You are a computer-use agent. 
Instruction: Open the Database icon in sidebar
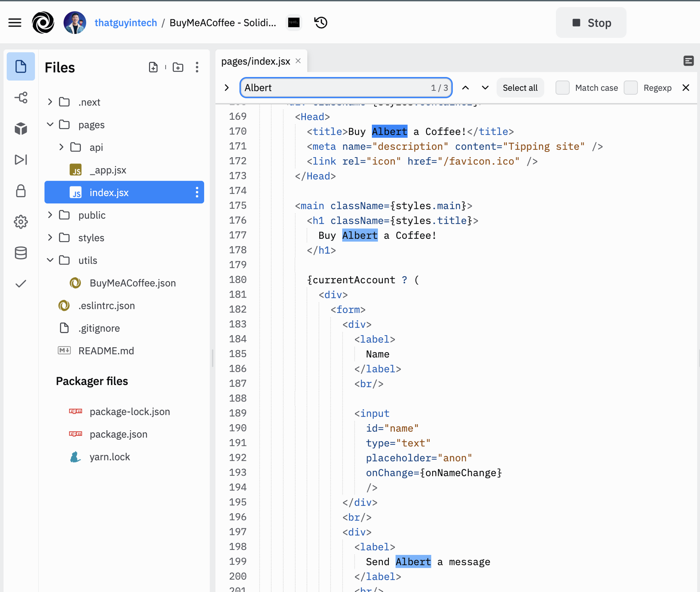point(21,253)
